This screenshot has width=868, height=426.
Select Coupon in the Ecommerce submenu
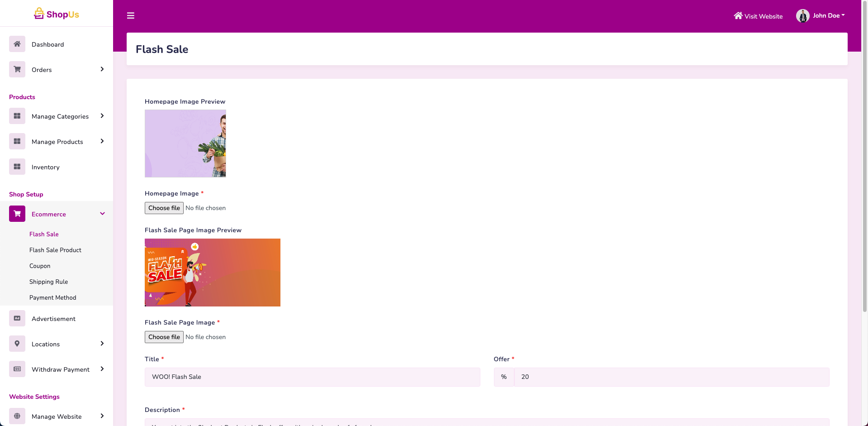click(40, 266)
